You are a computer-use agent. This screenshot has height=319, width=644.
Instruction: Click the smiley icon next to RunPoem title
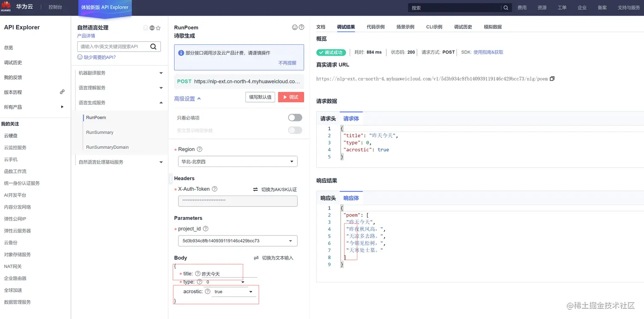(x=295, y=27)
